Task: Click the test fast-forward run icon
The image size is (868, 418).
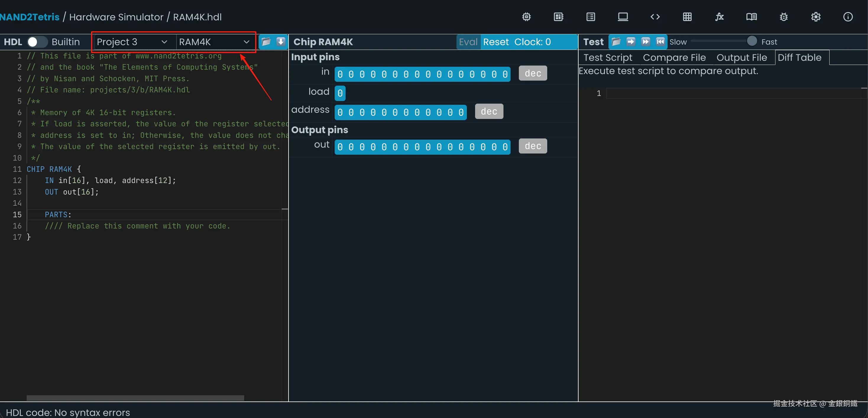Action: pos(646,42)
